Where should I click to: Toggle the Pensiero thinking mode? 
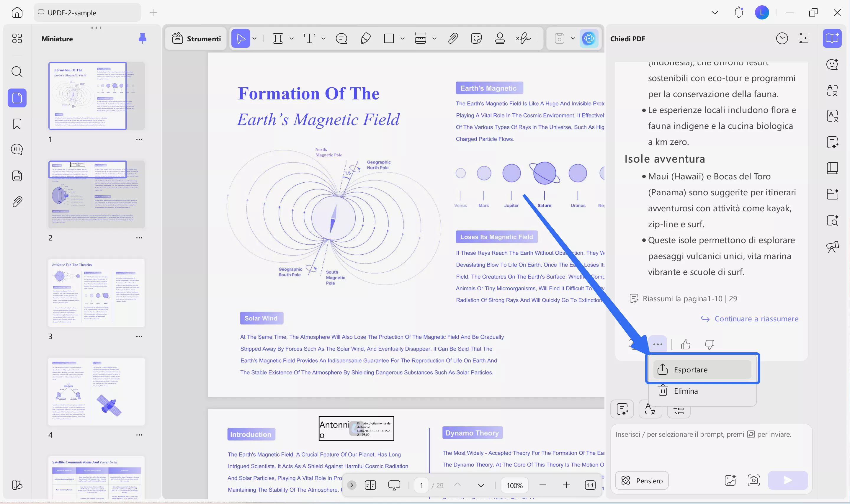(642, 480)
